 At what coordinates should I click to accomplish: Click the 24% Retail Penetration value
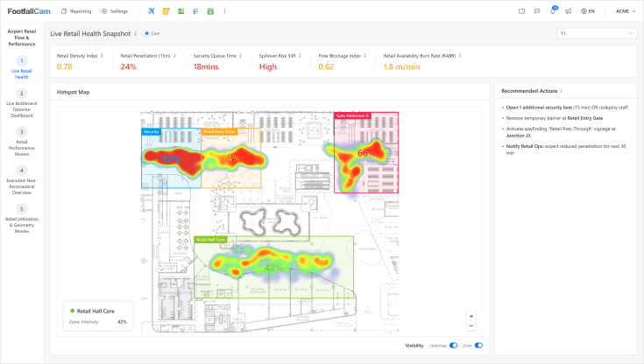[x=129, y=66]
